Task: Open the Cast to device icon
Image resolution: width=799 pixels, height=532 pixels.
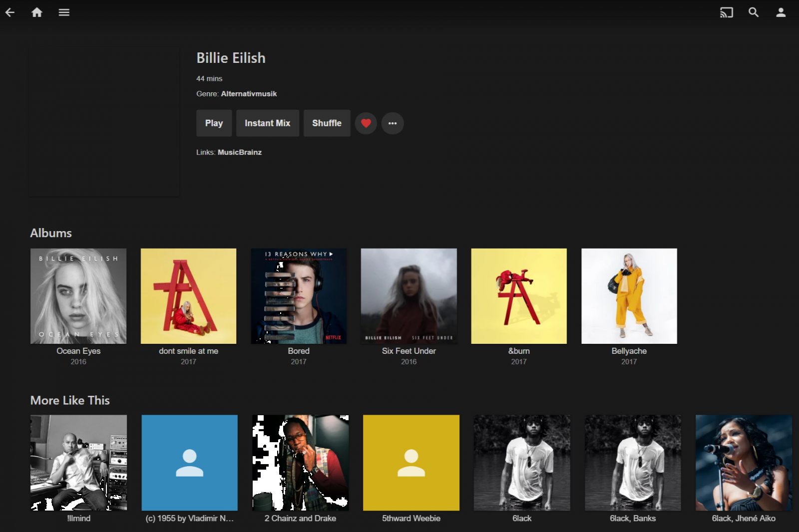Action: 727,12
